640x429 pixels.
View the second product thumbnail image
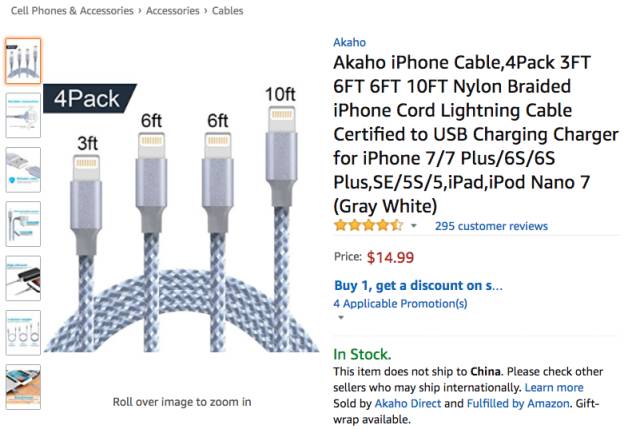23,115
